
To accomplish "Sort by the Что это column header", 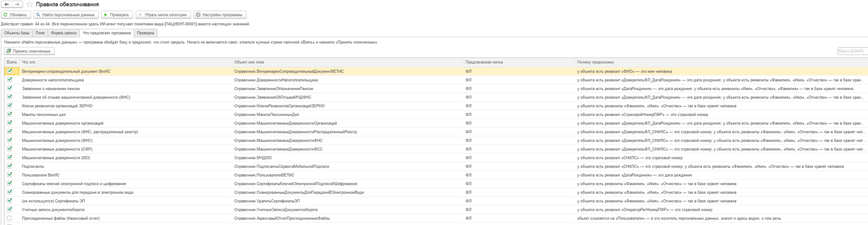I will pos(126,62).
